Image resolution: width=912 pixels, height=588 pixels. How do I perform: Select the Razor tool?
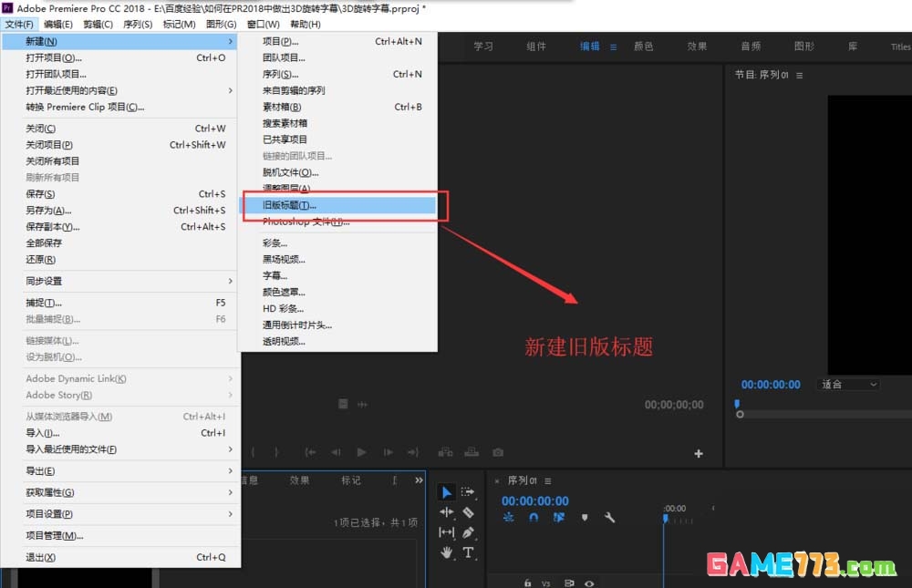click(x=468, y=512)
